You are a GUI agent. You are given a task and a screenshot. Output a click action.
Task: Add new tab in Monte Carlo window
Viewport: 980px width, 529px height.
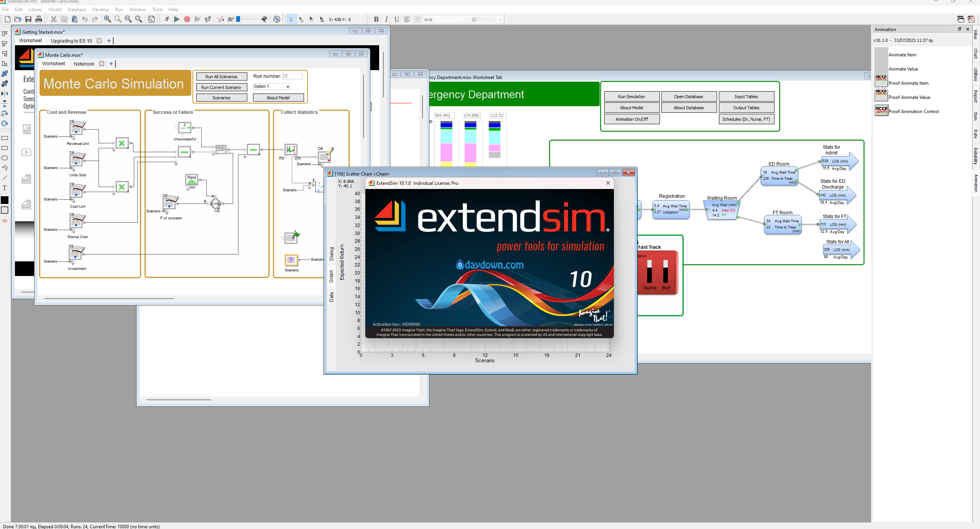tap(111, 64)
